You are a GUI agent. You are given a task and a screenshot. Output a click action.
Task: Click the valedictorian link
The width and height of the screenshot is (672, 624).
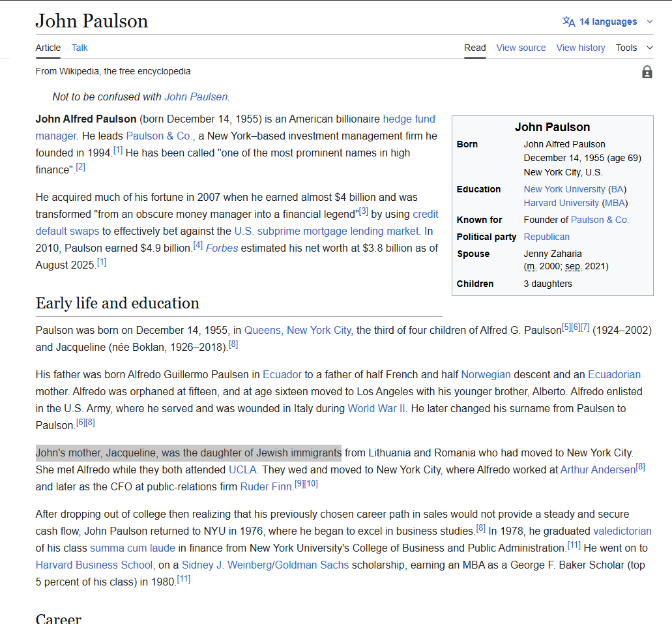click(622, 531)
